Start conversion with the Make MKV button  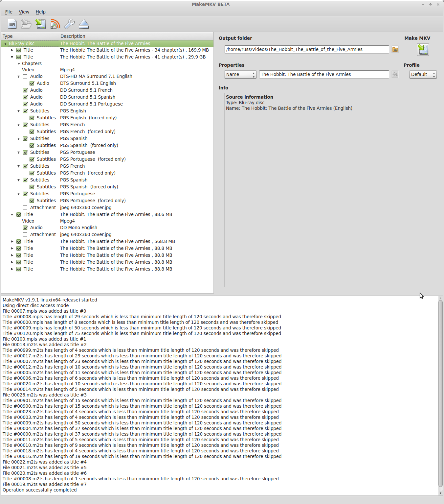tap(423, 50)
